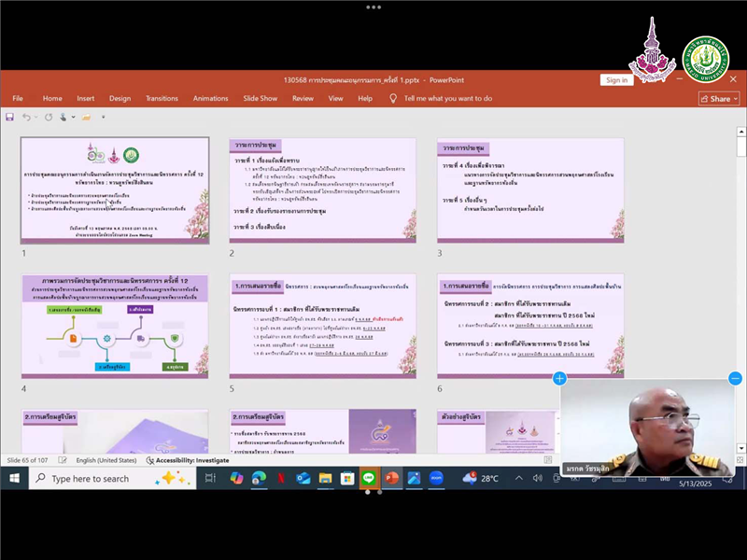
Task: Open the Windows Start menu
Action: click(14, 478)
